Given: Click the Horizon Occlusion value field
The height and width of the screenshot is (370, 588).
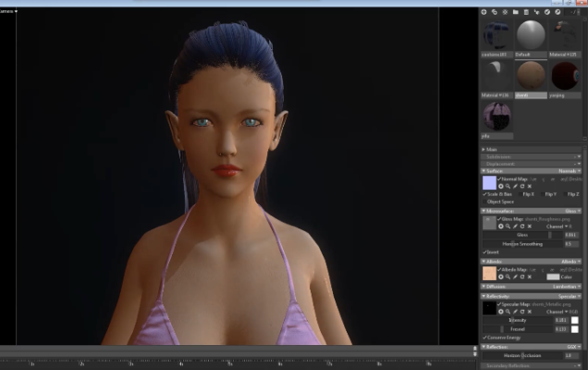Looking at the screenshot, I should pos(570,355).
